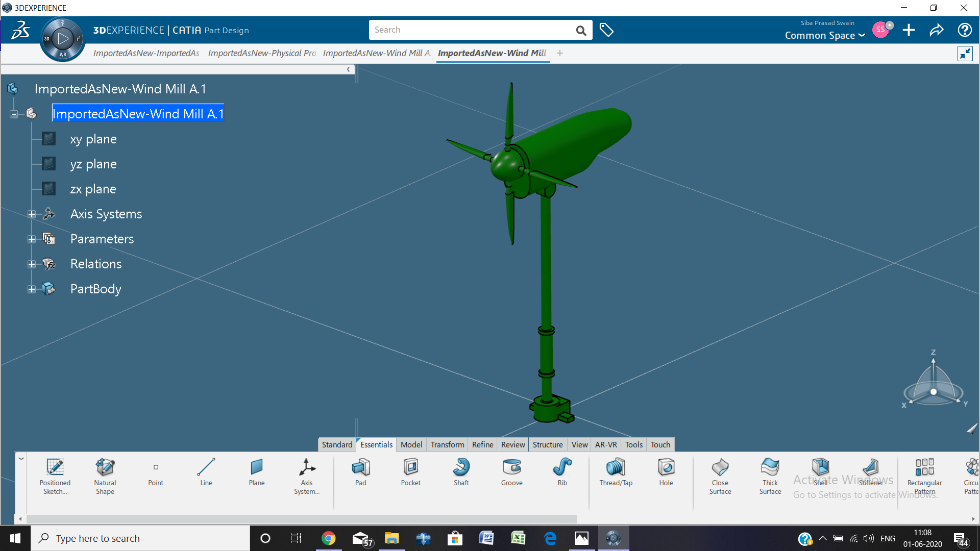The image size is (980, 551).
Task: Switch to the Transform toolbar tab
Action: point(447,444)
